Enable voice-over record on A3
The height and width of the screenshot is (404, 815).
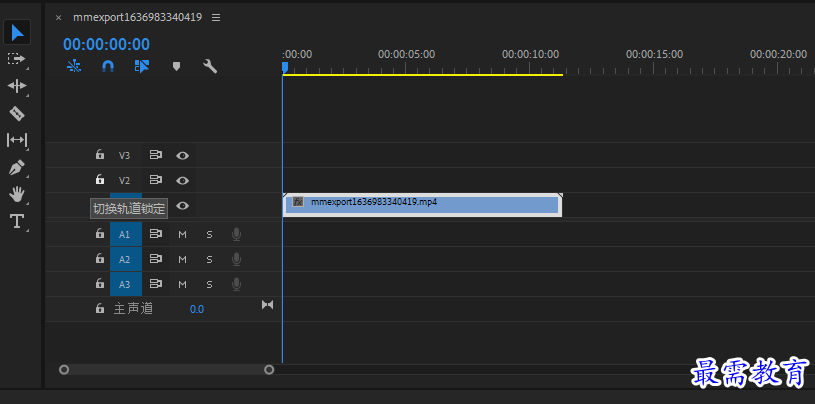(236, 284)
